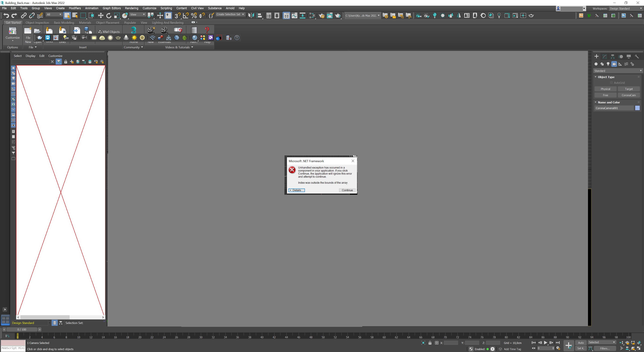Open the Utilities command panel tab
The width and height of the screenshot is (644, 352).
pyautogui.click(x=637, y=57)
